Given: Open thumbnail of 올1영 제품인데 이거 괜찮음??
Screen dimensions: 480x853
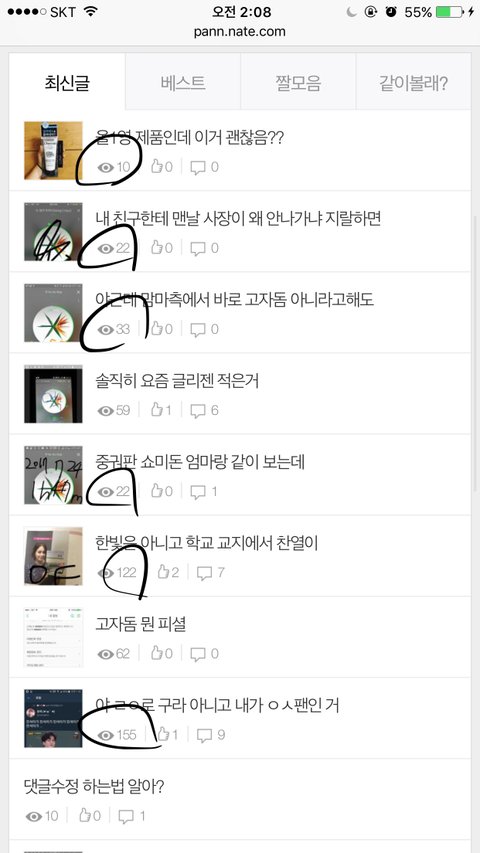Looking at the screenshot, I should [x=53, y=151].
